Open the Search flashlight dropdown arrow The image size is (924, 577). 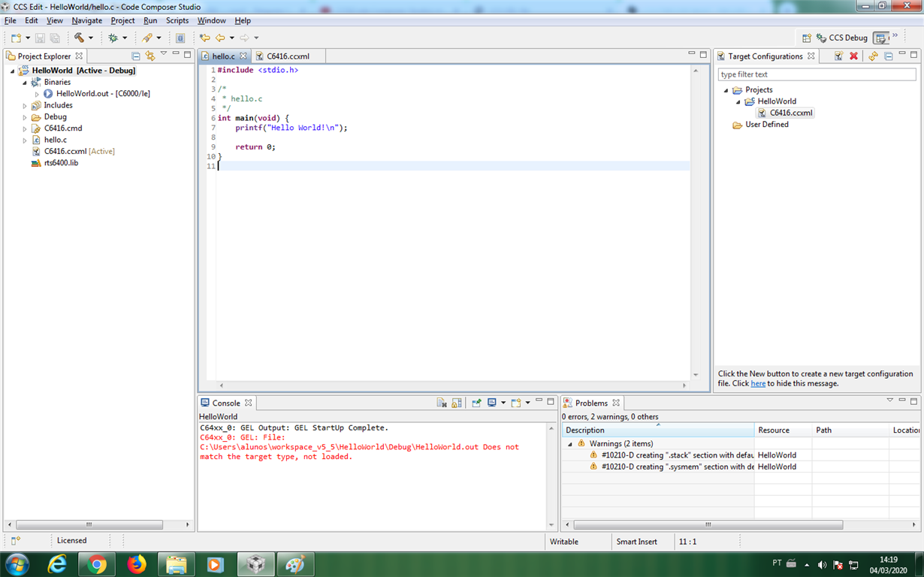[159, 38]
